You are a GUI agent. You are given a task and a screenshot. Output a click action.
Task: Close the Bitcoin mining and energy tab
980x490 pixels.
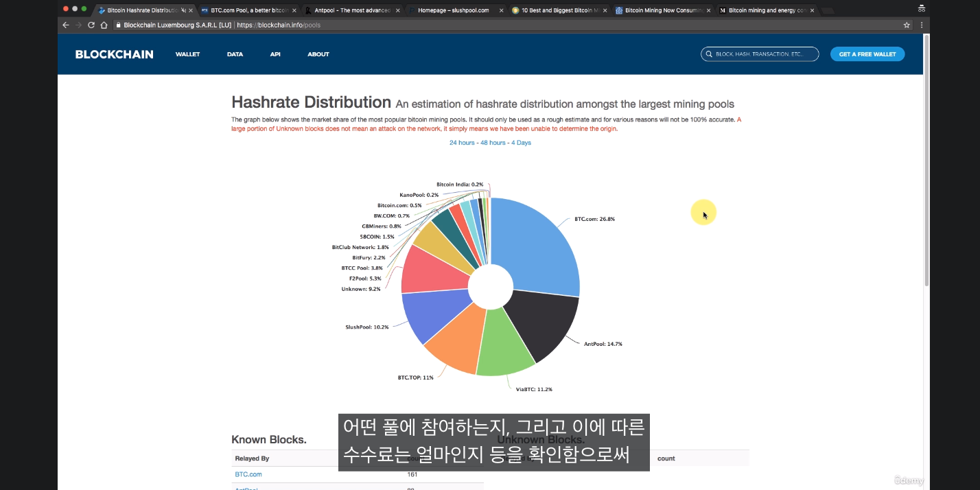point(813,10)
